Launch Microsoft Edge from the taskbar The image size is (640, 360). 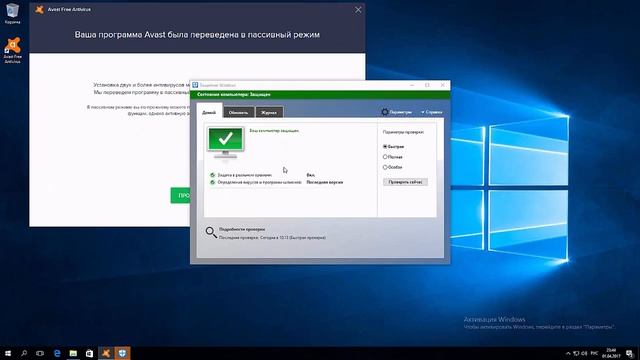[x=57, y=353]
